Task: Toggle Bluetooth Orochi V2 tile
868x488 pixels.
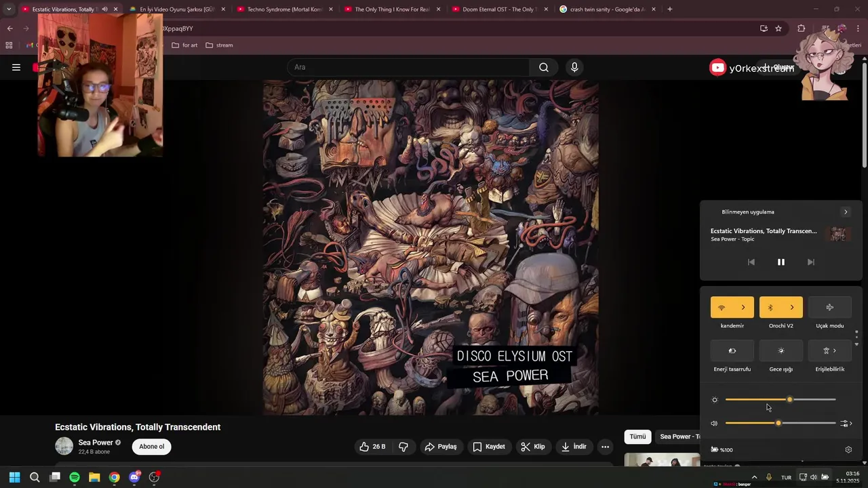Action: click(x=770, y=308)
